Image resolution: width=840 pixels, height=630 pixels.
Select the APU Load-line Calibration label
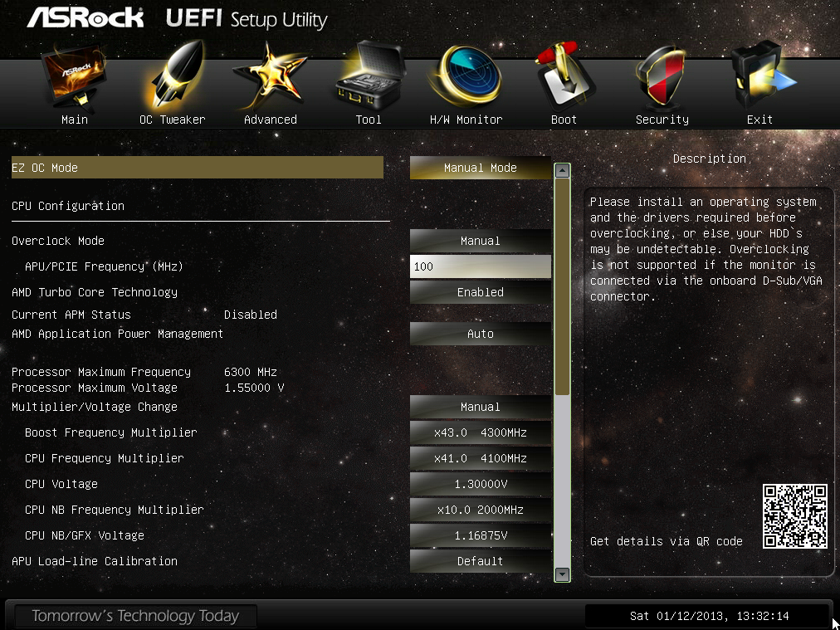pyautogui.click(x=95, y=561)
